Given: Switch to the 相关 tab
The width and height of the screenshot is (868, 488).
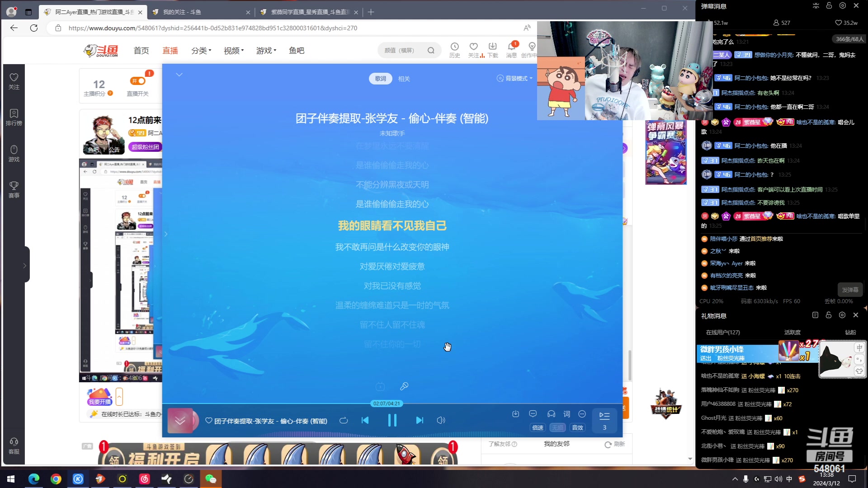Looking at the screenshot, I should (404, 79).
